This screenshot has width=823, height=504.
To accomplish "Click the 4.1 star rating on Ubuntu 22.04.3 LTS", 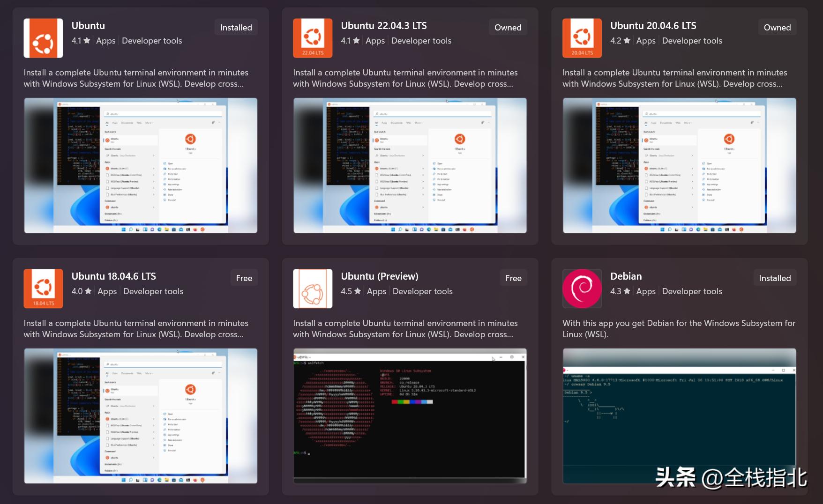I will click(x=351, y=41).
